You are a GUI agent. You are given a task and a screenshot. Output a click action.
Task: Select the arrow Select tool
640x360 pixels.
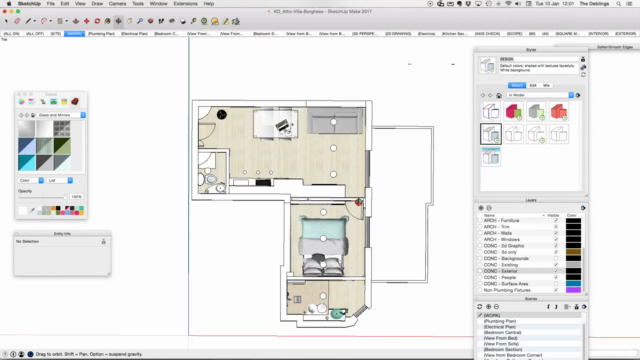6,21
